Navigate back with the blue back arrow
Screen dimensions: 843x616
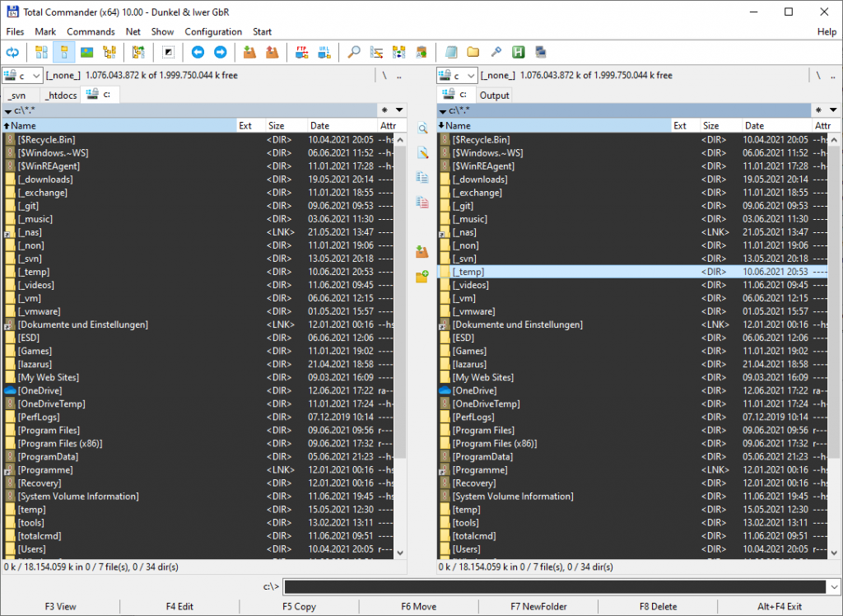pyautogui.click(x=197, y=52)
